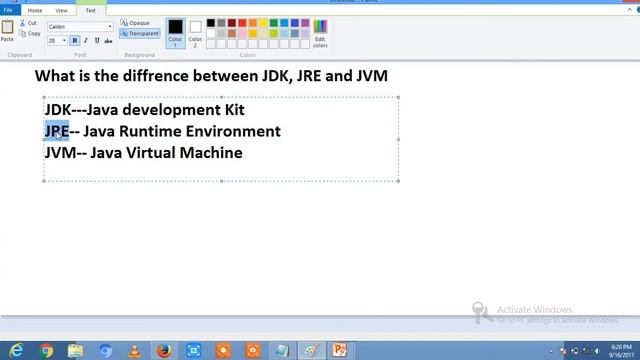The width and height of the screenshot is (640, 360).
Task: Switch to the Home ribbon tab
Action: click(x=35, y=10)
